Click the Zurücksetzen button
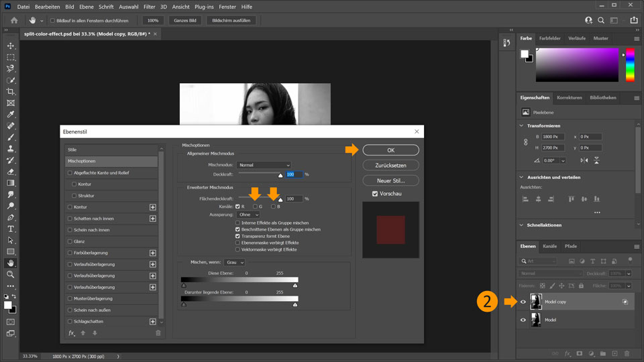 pyautogui.click(x=390, y=166)
